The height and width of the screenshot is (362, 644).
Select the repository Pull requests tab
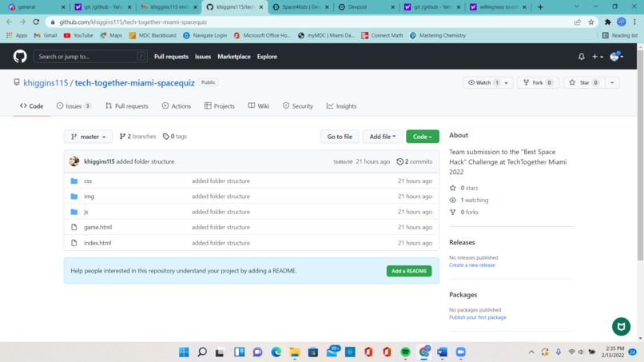(x=126, y=106)
